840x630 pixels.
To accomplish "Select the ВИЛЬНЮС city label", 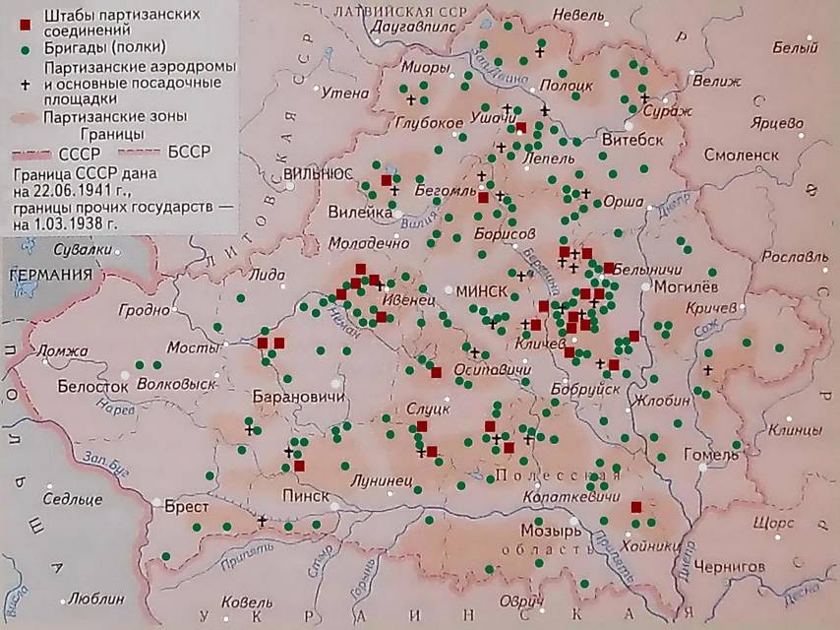I will tap(318, 173).
